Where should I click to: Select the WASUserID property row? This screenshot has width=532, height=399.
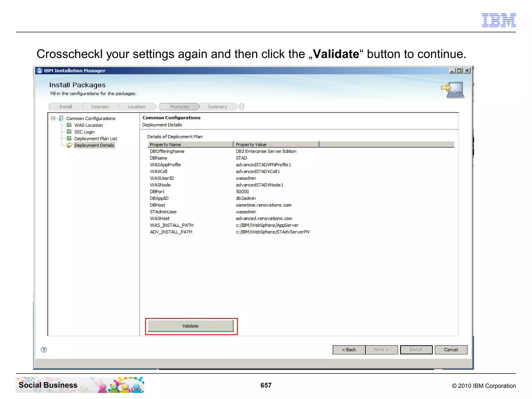point(301,178)
